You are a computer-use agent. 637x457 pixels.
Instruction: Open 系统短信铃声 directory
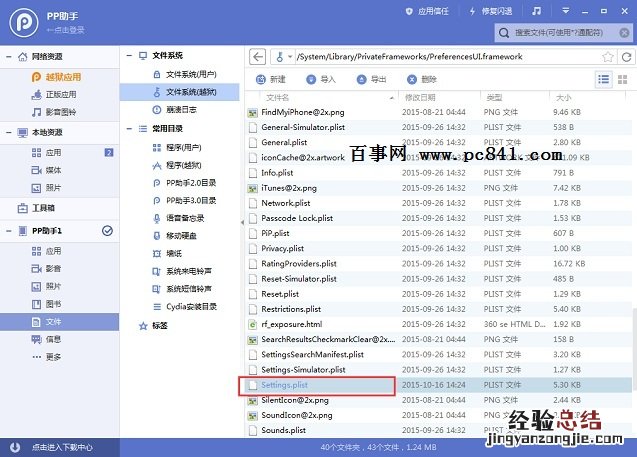[x=180, y=289]
